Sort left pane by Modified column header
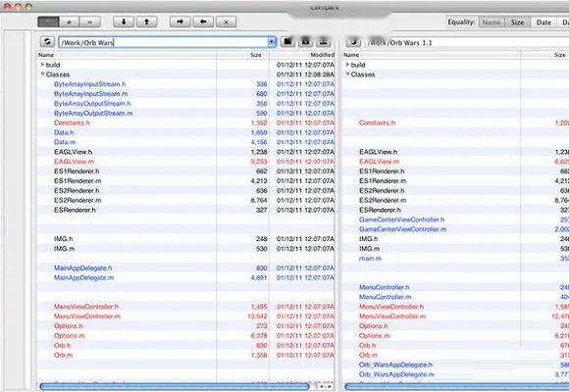The width and height of the screenshot is (569, 392). point(322,55)
